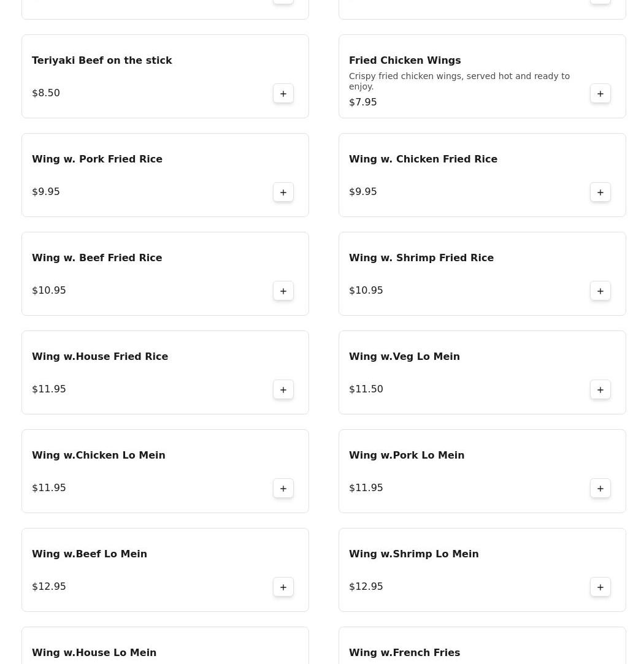Image resolution: width=644 pixels, height=664 pixels.
Task: Add Wing w. Beef Fried Rice via plus
Action: (283, 291)
